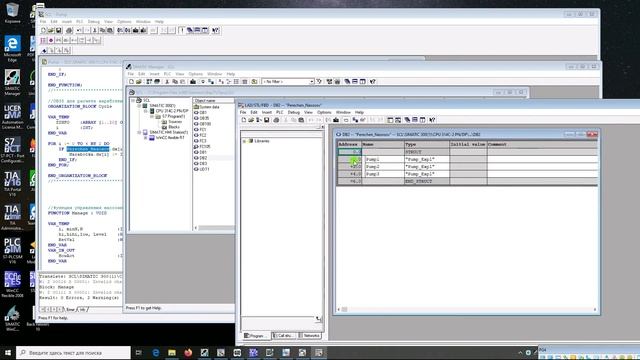Click Accessible Nodes icon in SIMATIC Manager toolbar
This screenshot has width=640, height=360.
(149, 82)
